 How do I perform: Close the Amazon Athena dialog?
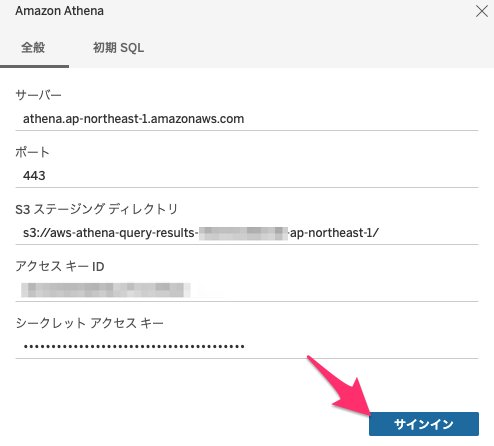click(x=482, y=11)
